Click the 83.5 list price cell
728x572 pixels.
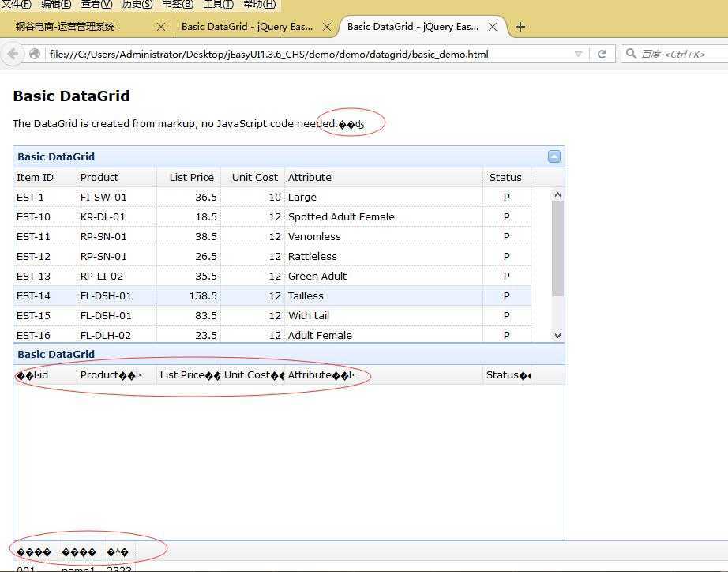tap(189, 315)
